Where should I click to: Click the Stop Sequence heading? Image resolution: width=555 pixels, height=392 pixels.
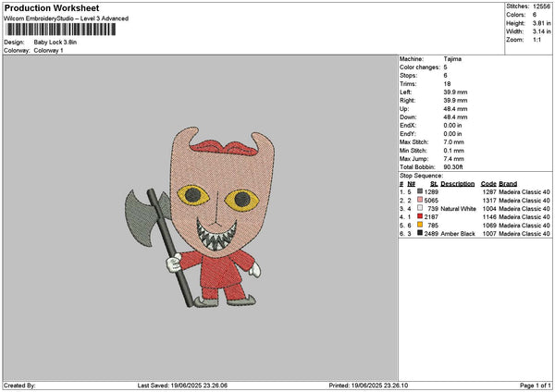pos(421,175)
